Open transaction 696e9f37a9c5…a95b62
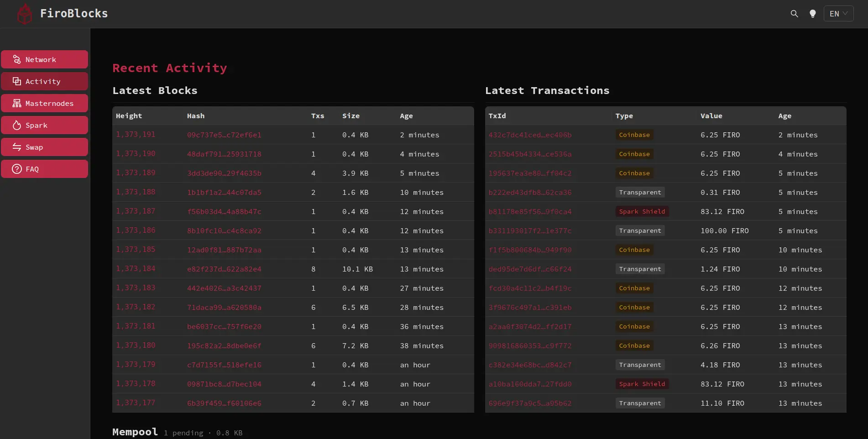This screenshot has width=868, height=439. coord(530,403)
